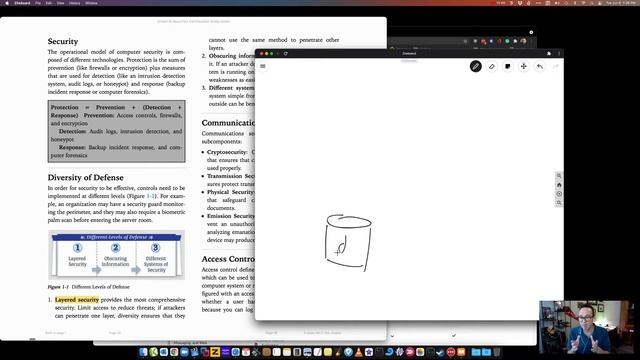Image resolution: width=640 pixels, height=360 pixels.
Task: Click the reload icon in the whiteboard title bar
Action: click(285, 53)
